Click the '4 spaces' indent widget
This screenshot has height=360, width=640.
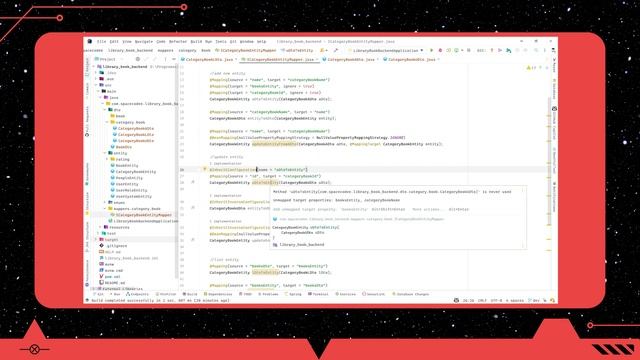[x=515, y=300]
